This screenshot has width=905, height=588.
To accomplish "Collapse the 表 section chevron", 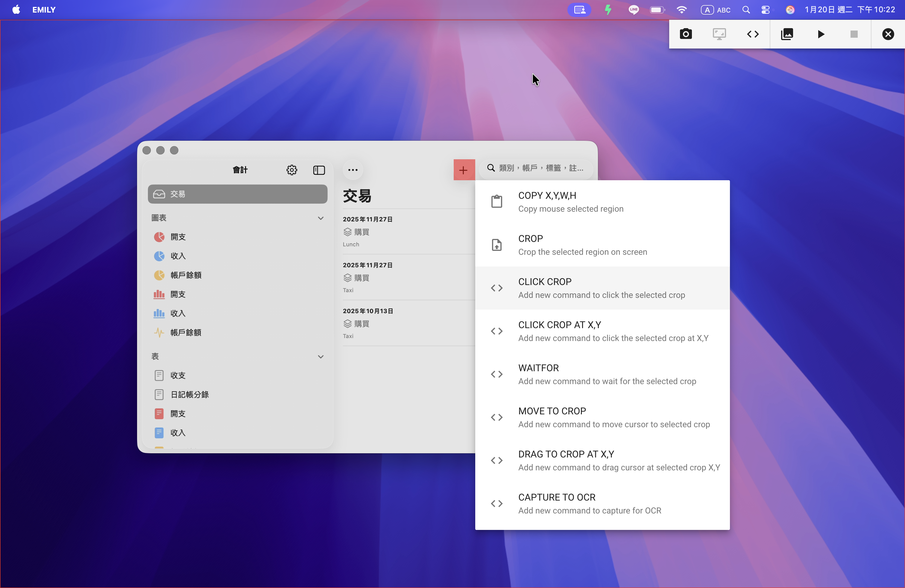I will pos(321,356).
